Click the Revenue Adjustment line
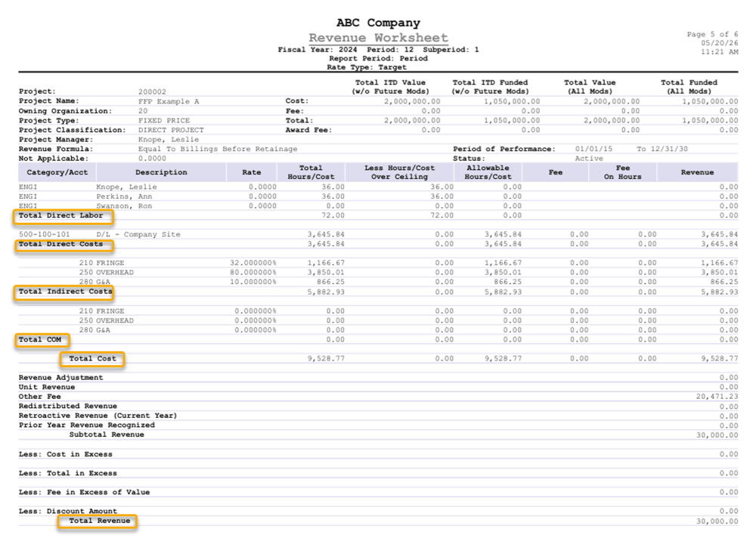The image size is (756, 538). click(x=378, y=378)
